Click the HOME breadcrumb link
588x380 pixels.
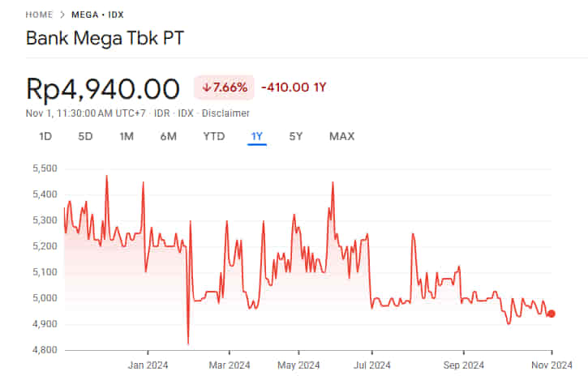[x=39, y=15]
